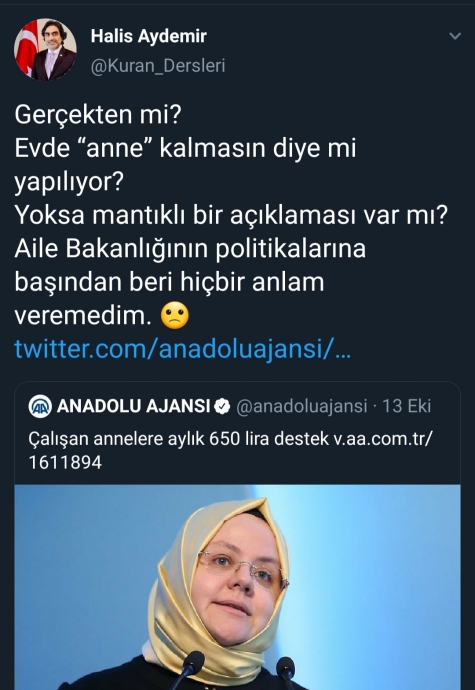Tap the verified badge beside ANADOLU AJANSI

[x=222, y=407]
